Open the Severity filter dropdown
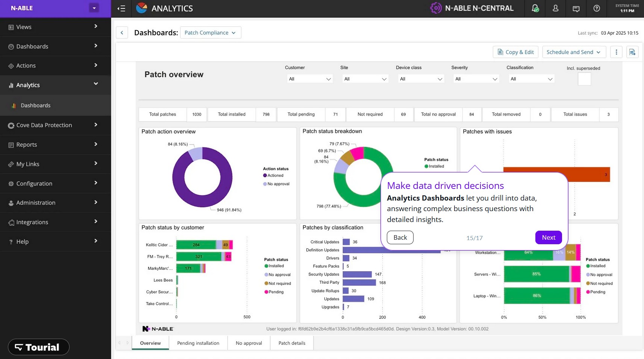The height and width of the screenshot is (359, 644). tap(476, 79)
